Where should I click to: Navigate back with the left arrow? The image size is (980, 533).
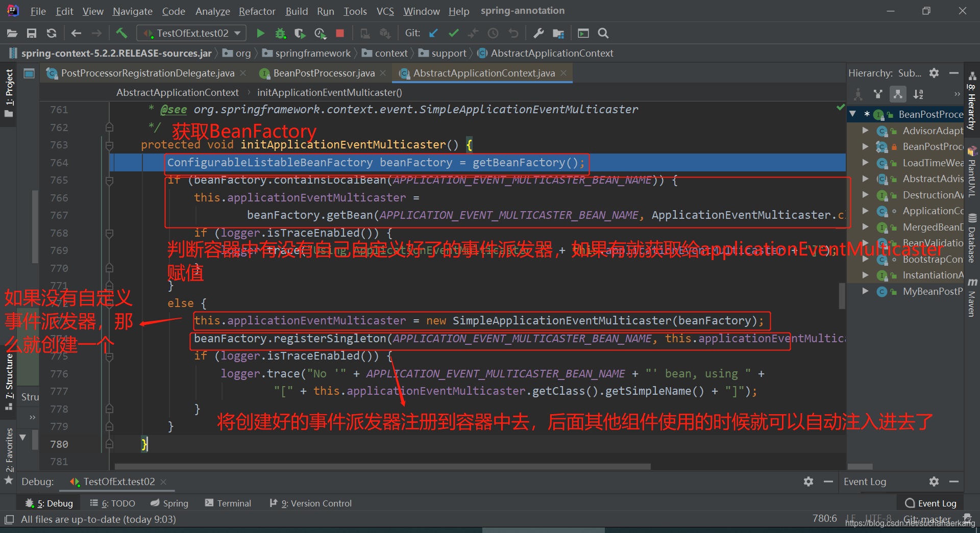click(76, 33)
